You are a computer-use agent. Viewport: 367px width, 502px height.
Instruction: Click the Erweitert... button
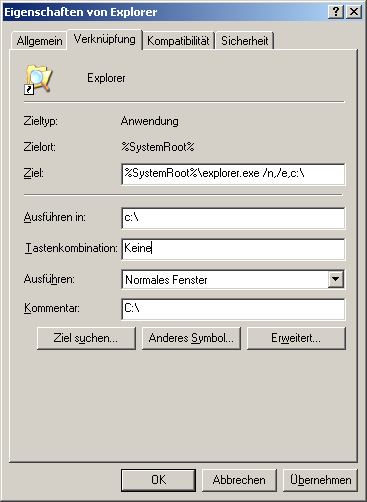[x=296, y=338]
